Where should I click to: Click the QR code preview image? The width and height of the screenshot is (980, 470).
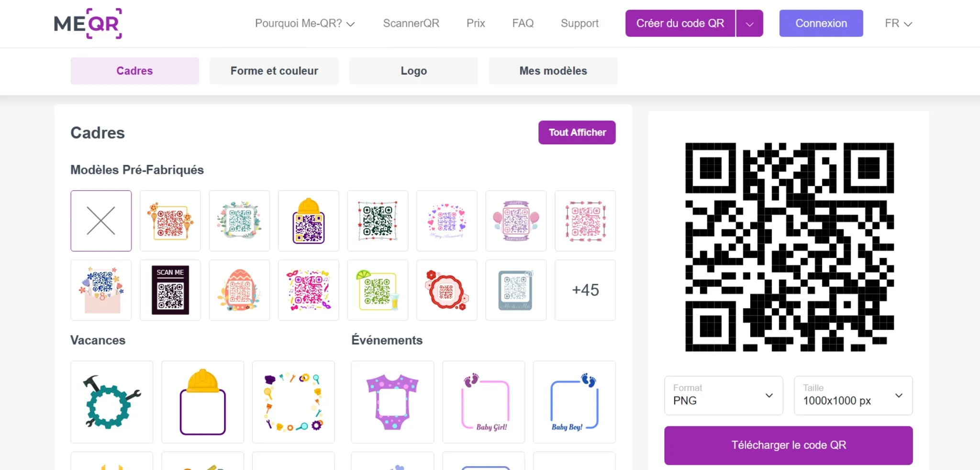[789, 247]
